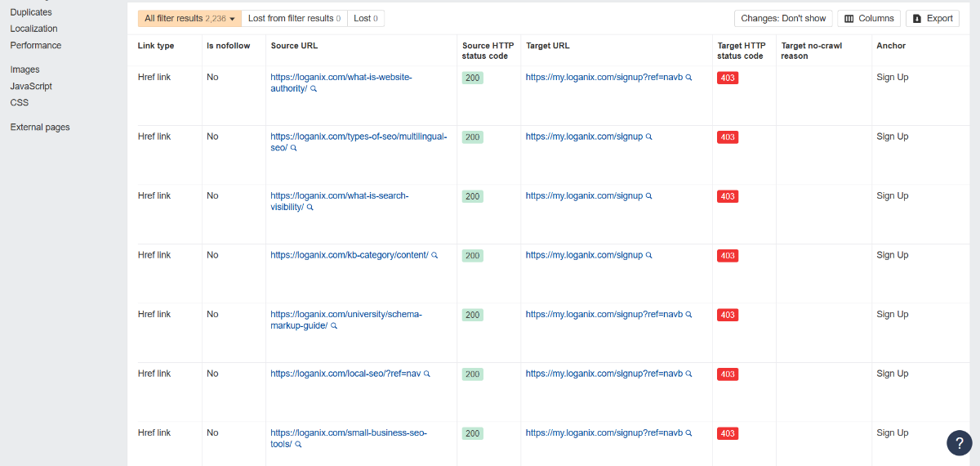Screen dimensions: 980x466
Task: Open Images in the sidebar
Action: point(24,69)
